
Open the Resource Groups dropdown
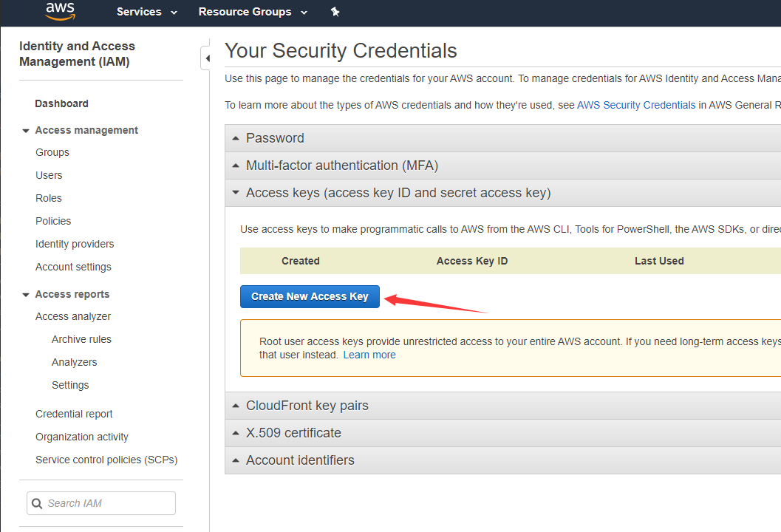coord(253,12)
